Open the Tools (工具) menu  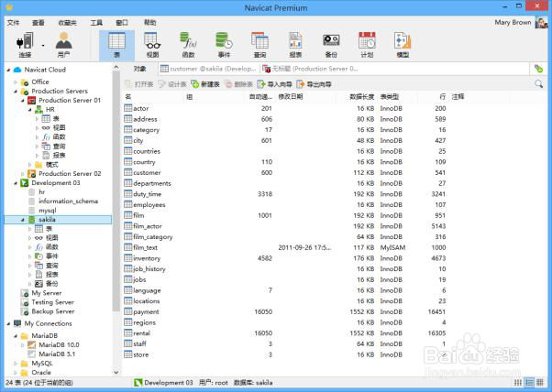[x=96, y=23]
